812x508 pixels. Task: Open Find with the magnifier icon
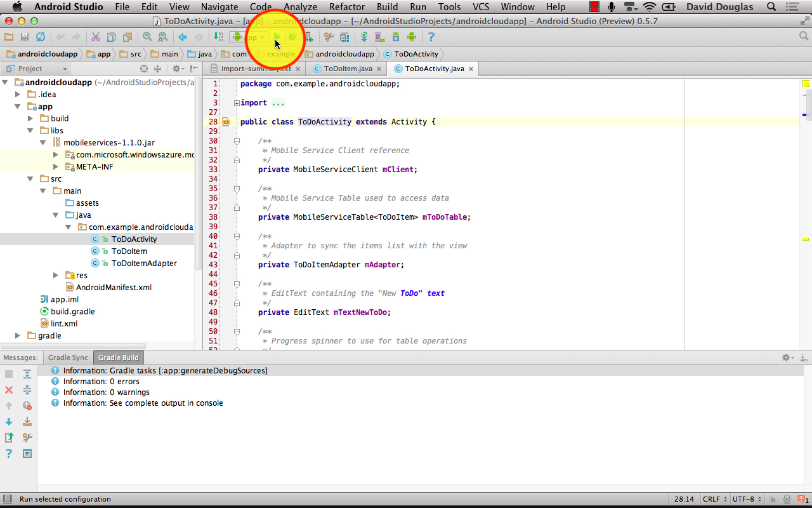147,37
